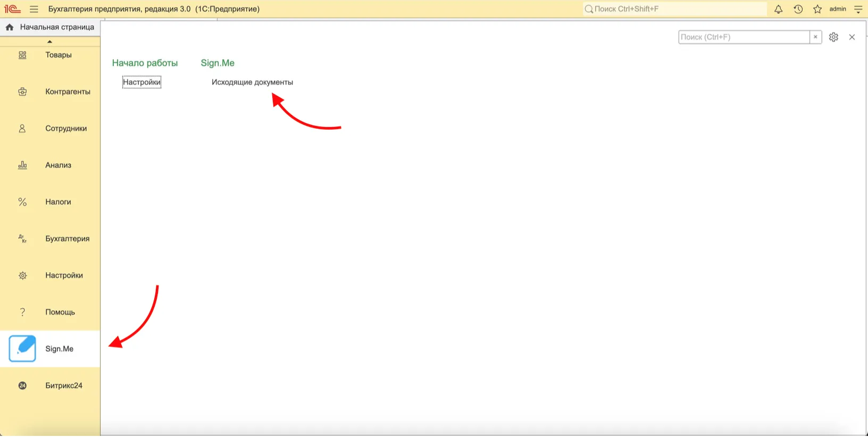Screen dimensions: 868x437
Task: Click the Контрагенты section icon
Action: tap(22, 91)
